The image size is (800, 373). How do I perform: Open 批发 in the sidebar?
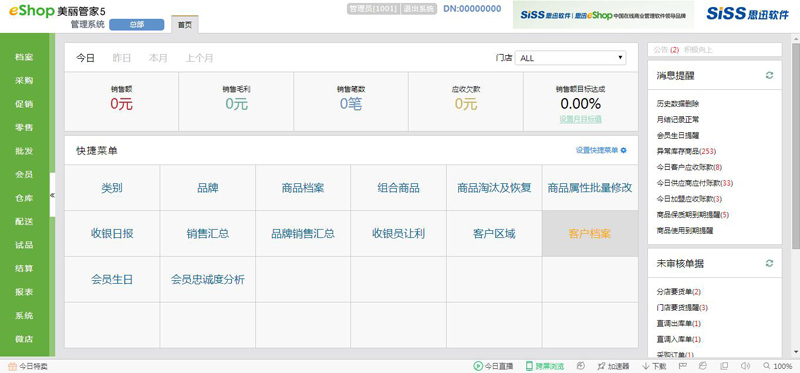coord(24,151)
